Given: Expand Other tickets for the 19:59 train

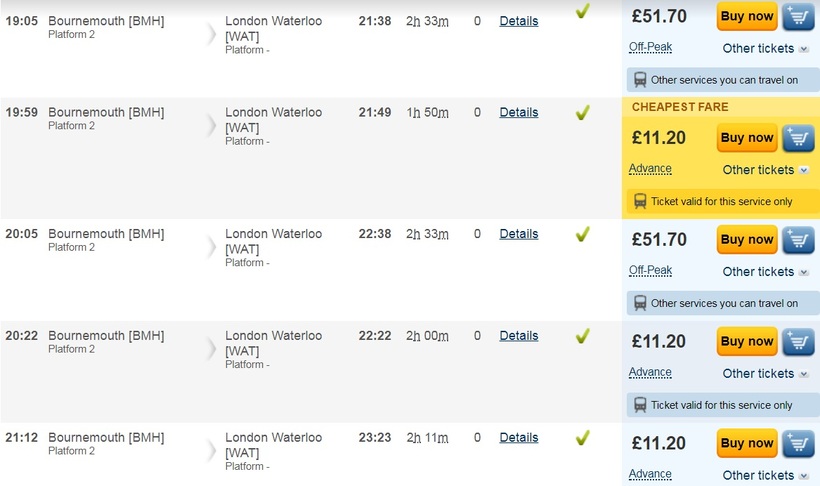Looking at the screenshot, I should tap(765, 170).
